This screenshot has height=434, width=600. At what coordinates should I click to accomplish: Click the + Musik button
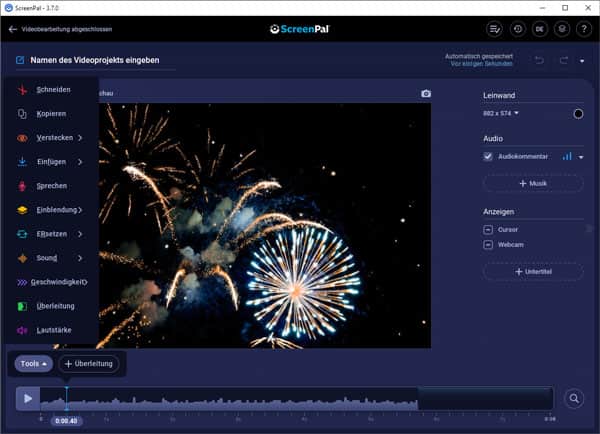coord(532,184)
